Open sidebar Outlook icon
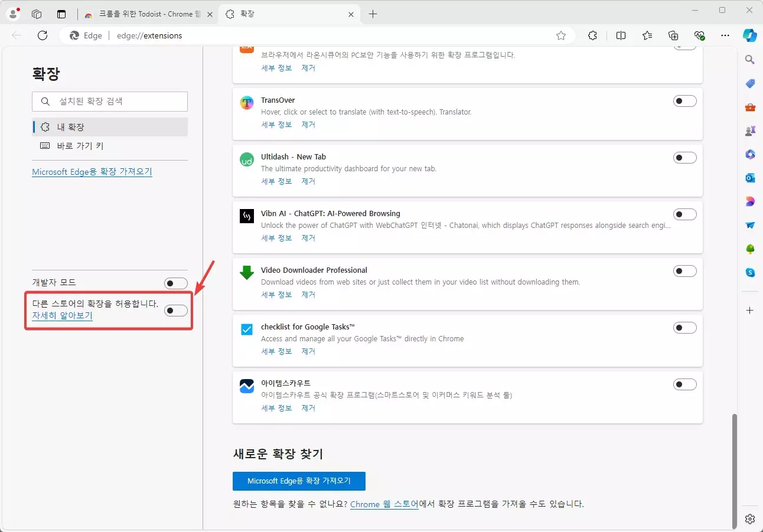The width and height of the screenshot is (763, 532). coord(750,178)
